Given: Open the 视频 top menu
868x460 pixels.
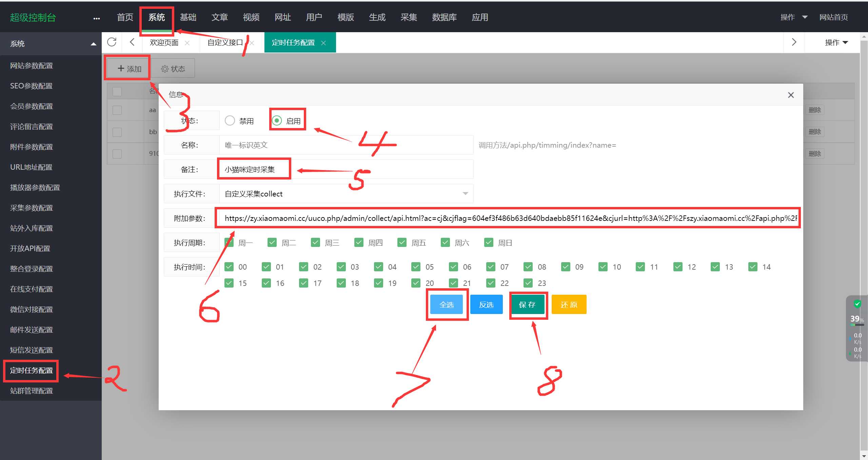Looking at the screenshot, I should [x=251, y=17].
